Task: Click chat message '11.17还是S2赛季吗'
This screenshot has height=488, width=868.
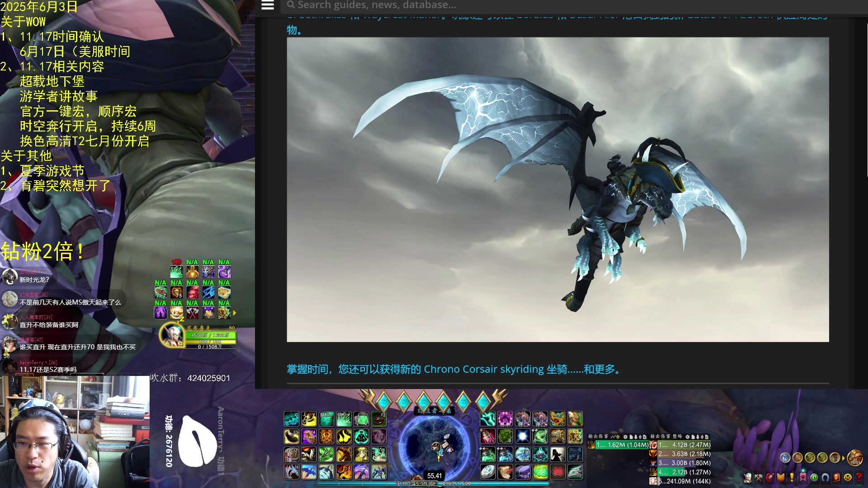Action: (48, 370)
